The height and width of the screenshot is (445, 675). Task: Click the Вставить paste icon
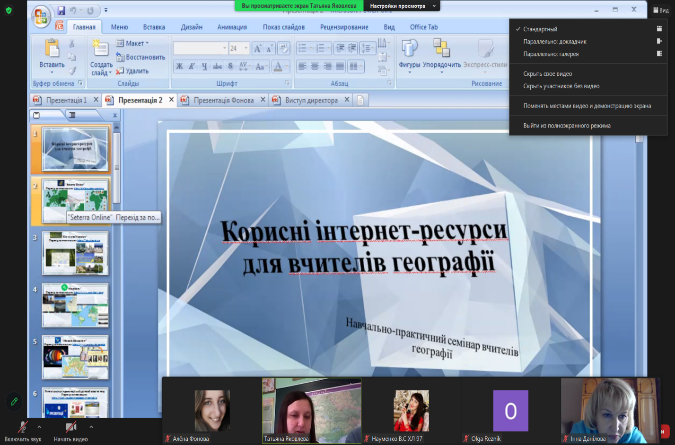point(52,50)
